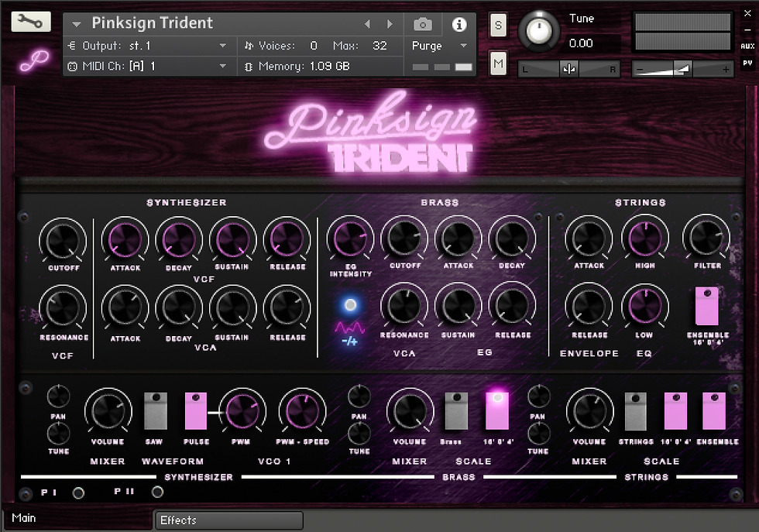The height and width of the screenshot is (532, 759).
Task: Click the Synthesizer mixer VOLUME knob
Action: 108,411
